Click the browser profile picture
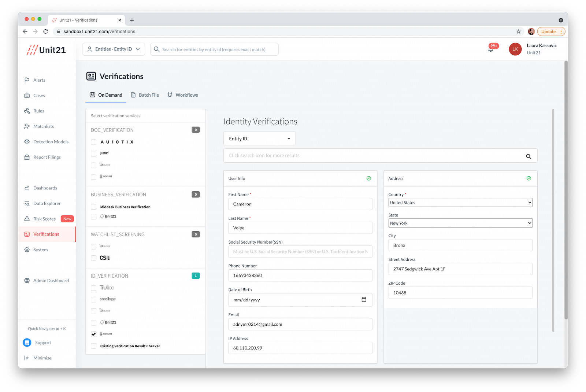The height and width of the screenshot is (392, 586). pos(531,32)
